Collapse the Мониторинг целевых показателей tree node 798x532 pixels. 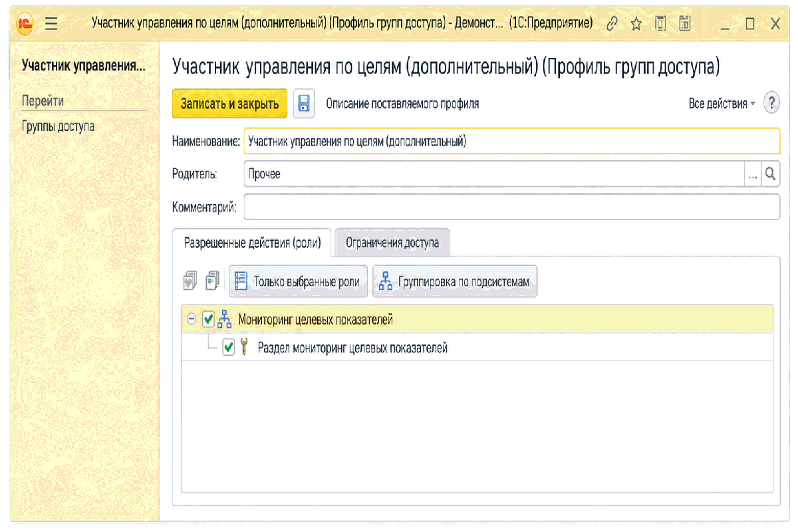point(192,320)
